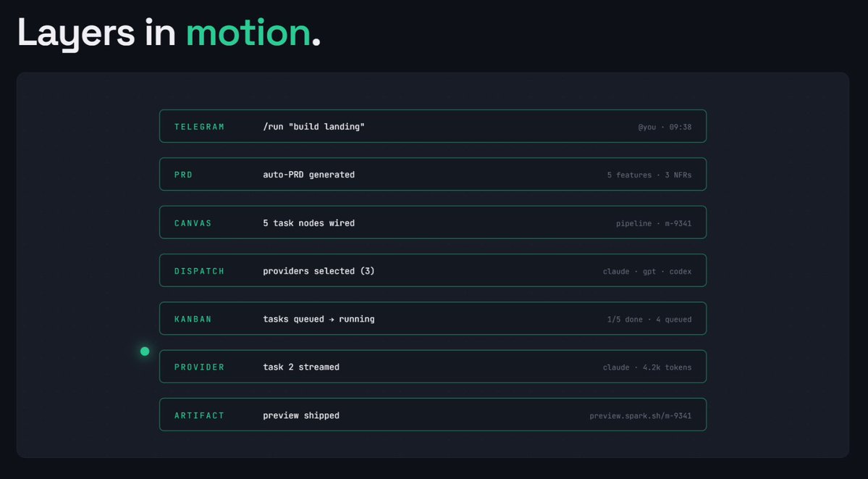
Task: Click the KANBAN layer label
Action: pyautogui.click(x=193, y=320)
